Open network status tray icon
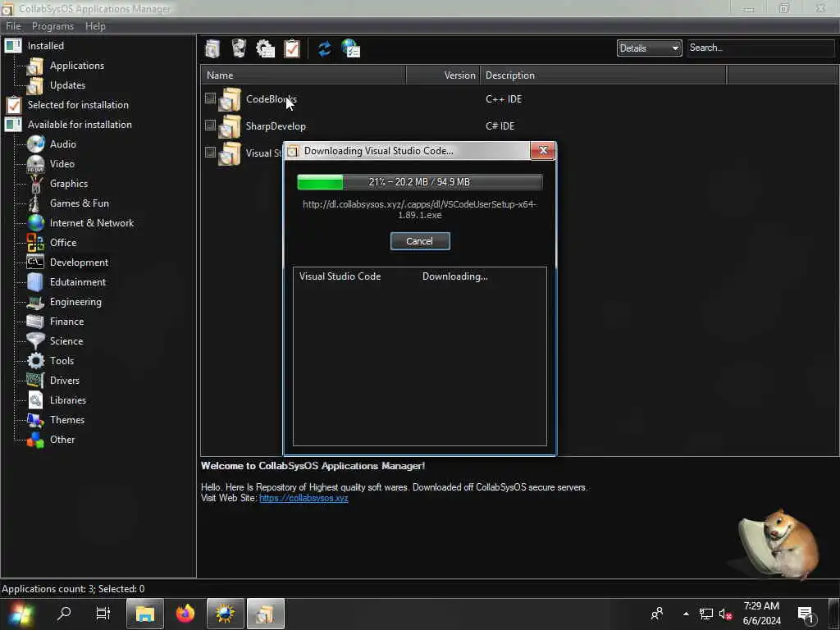840x630 pixels. (x=706, y=614)
